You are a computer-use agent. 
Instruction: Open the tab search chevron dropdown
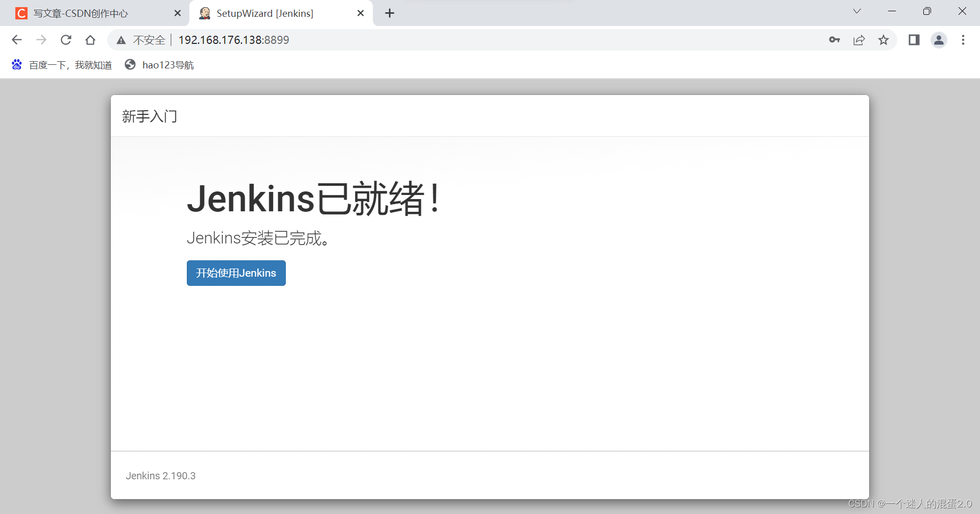pyautogui.click(x=856, y=11)
